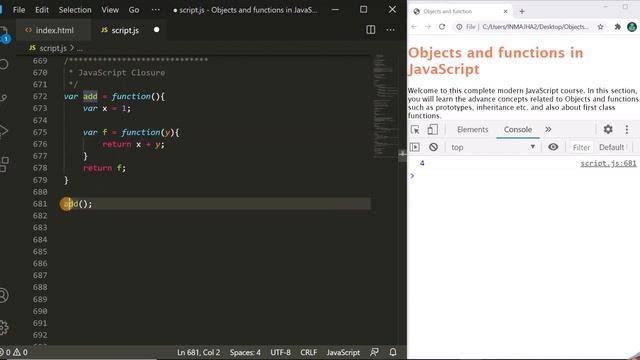Image resolution: width=640 pixels, height=360 pixels.
Task: Expand the breadcrumb ellipsis after script.js
Action: [x=80, y=49]
